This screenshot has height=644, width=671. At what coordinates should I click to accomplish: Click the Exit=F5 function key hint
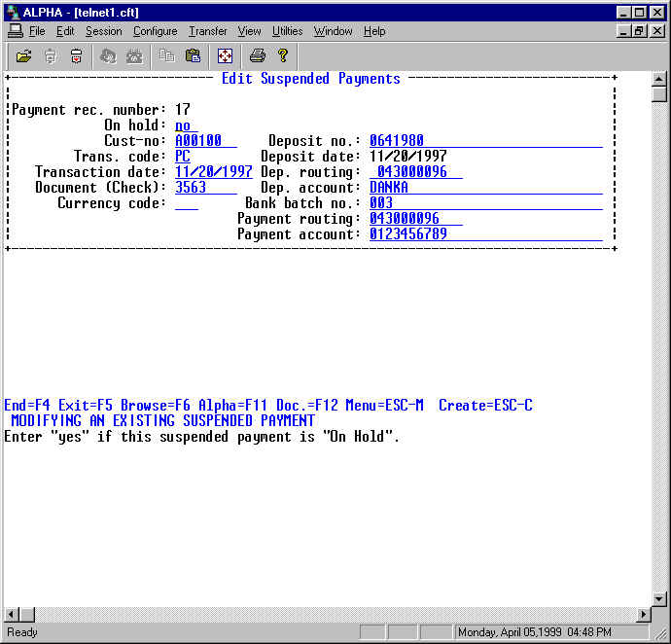pyautogui.click(x=86, y=405)
